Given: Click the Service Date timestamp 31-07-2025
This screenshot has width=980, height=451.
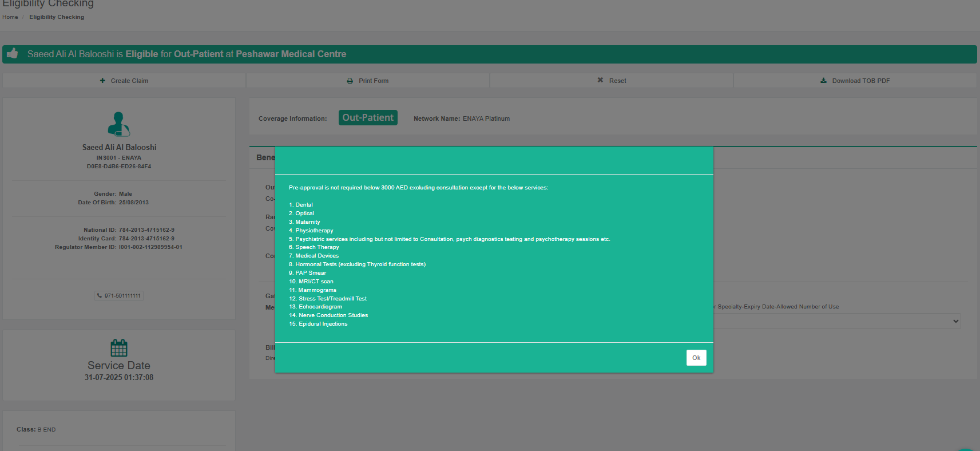Looking at the screenshot, I should coord(119,378).
